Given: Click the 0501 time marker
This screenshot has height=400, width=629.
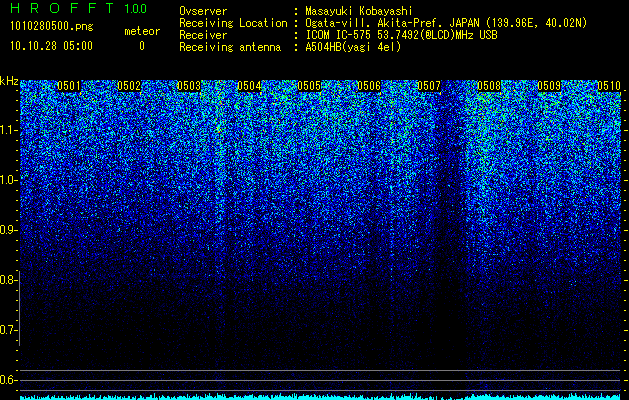Looking at the screenshot, I should click(69, 86).
